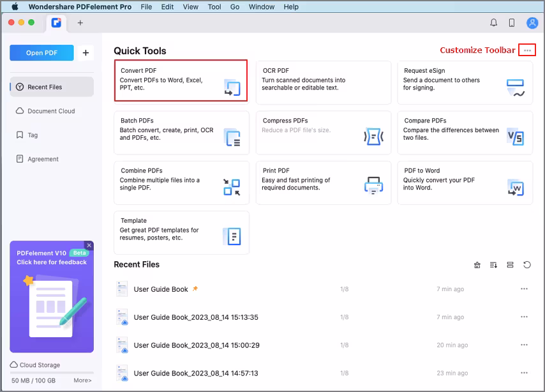Click the cloud storage usage bar

52,373
